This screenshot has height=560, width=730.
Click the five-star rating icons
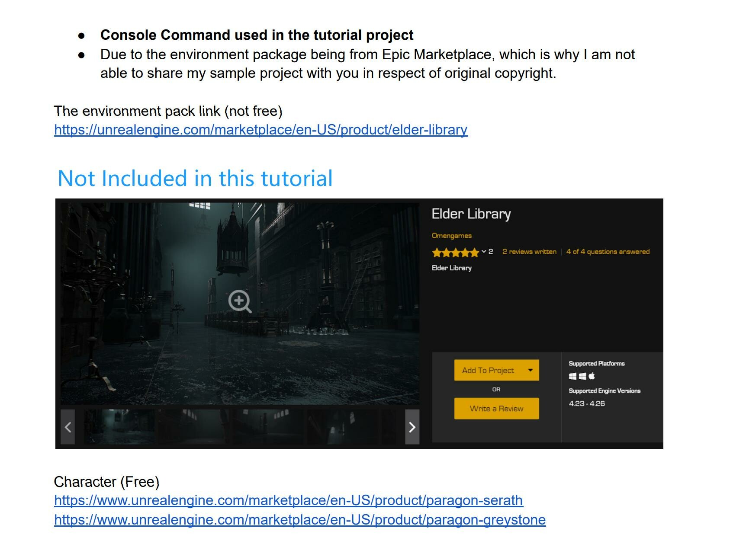455,252
